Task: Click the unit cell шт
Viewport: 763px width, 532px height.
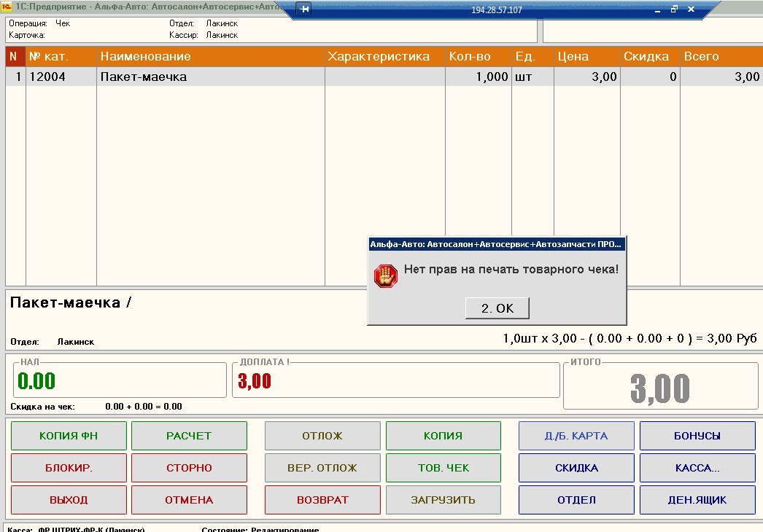Action: [532, 77]
